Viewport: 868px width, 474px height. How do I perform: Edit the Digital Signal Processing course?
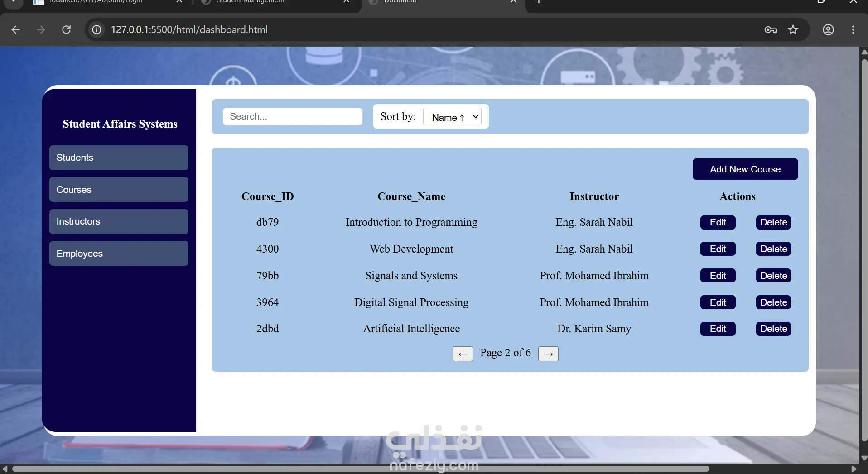[x=718, y=302]
